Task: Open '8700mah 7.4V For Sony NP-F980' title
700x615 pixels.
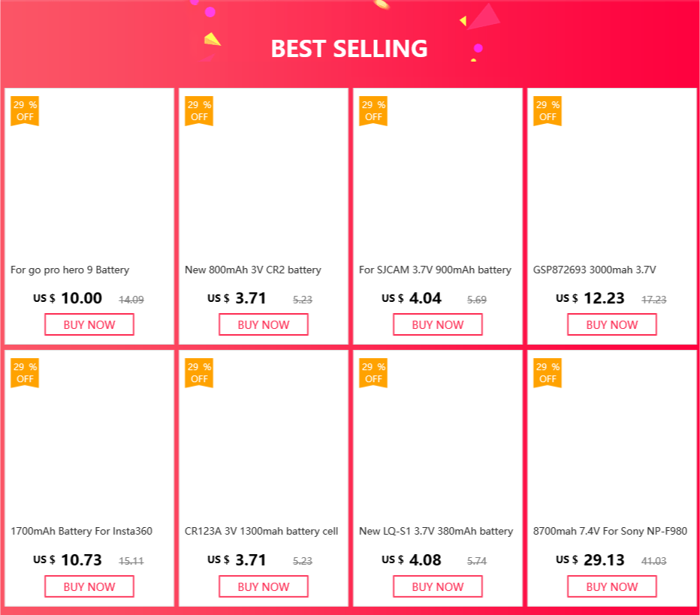Action: click(x=610, y=531)
